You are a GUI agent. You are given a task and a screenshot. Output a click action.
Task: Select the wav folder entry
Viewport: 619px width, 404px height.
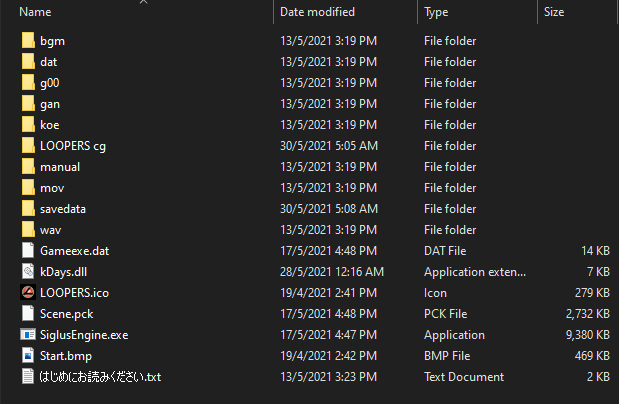click(51, 230)
